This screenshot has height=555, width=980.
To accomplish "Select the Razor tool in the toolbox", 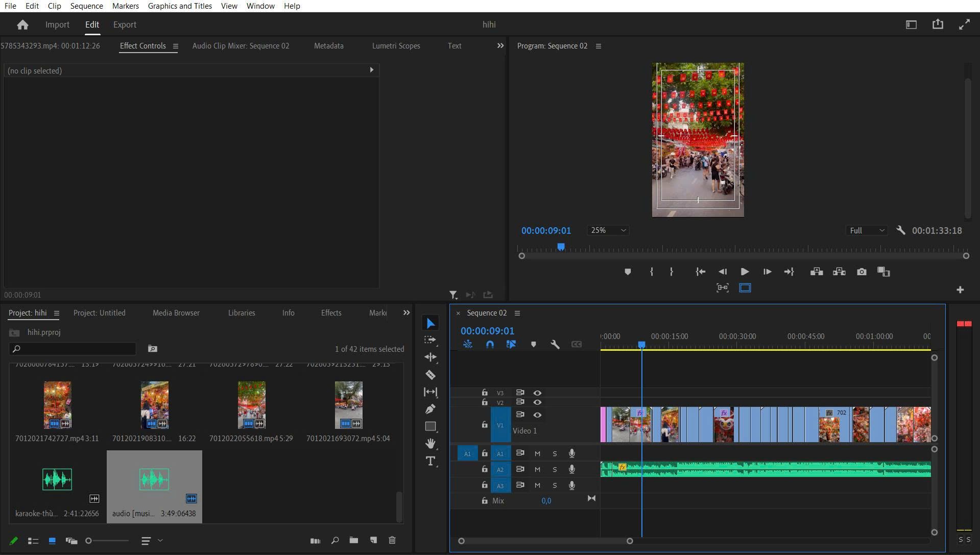I will 431,375.
